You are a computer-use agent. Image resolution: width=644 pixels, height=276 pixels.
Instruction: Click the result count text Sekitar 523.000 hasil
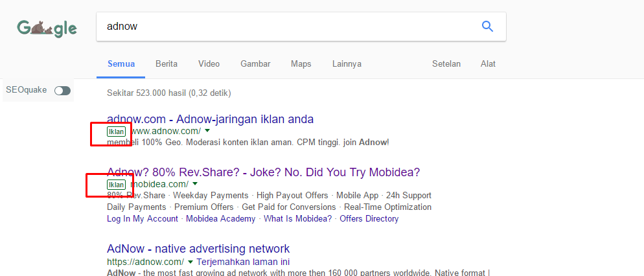point(169,93)
